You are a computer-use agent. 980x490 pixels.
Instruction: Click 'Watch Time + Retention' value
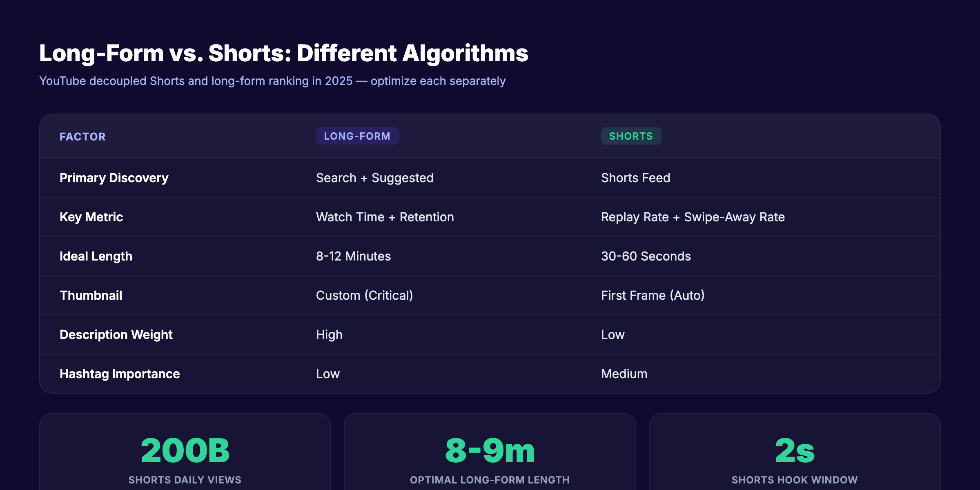pos(384,217)
